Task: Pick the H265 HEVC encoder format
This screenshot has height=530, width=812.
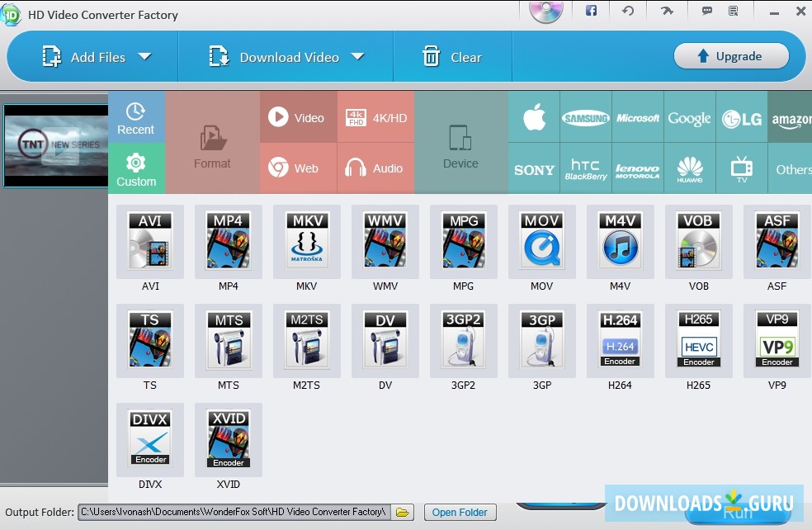Action: point(698,339)
